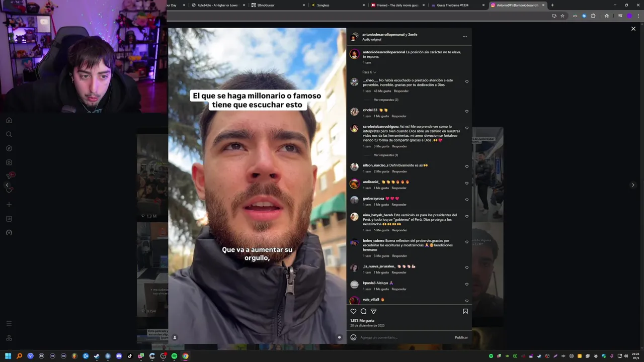Open Spotify from the taskbar

pyautogui.click(x=174, y=356)
